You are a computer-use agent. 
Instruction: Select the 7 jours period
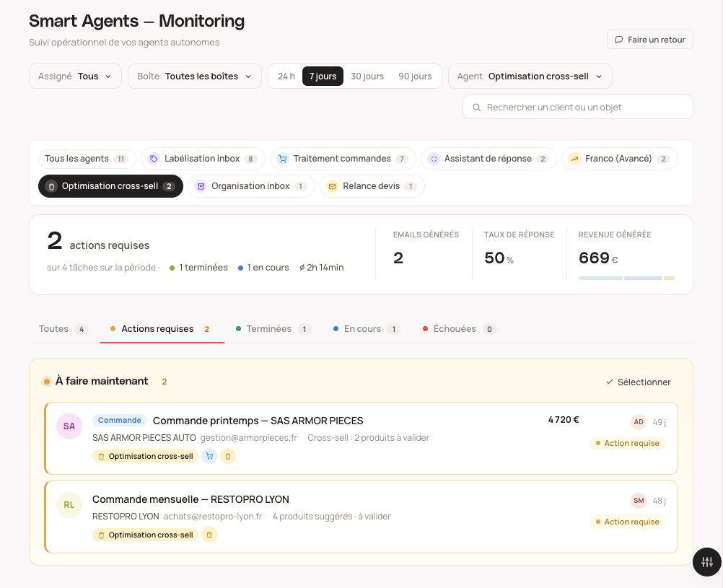tap(323, 76)
